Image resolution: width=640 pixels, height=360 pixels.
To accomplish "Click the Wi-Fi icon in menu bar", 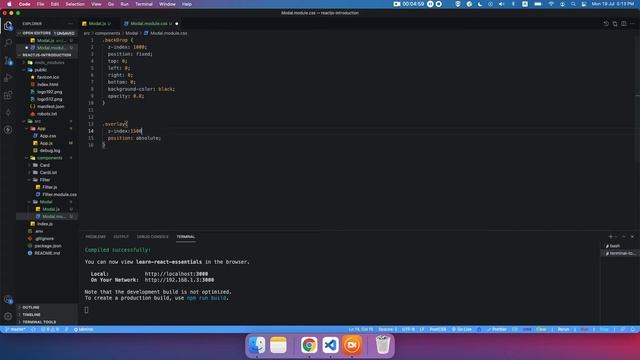I will (x=551, y=4).
